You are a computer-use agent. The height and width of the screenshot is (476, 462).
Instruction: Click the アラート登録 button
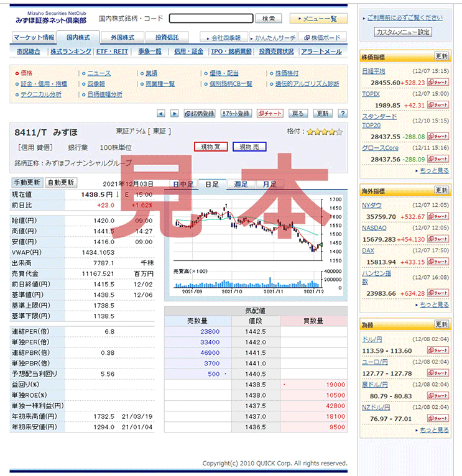pos(236,114)
